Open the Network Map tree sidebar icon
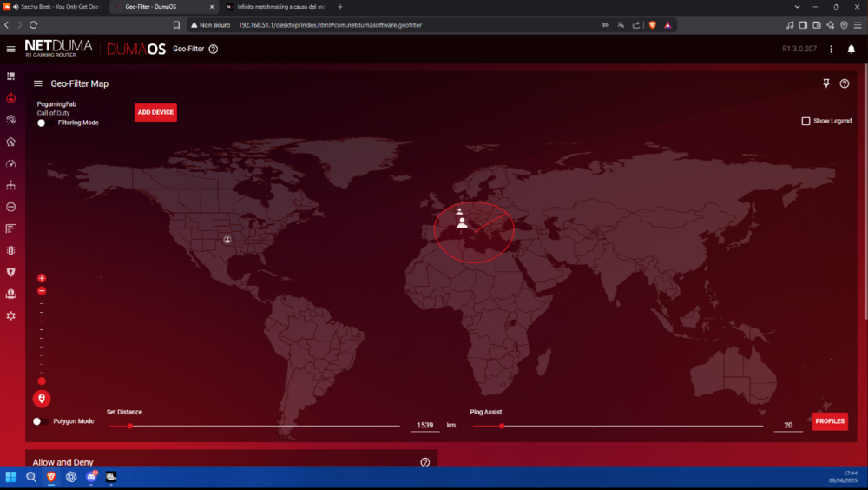 [x=10, y=185]
